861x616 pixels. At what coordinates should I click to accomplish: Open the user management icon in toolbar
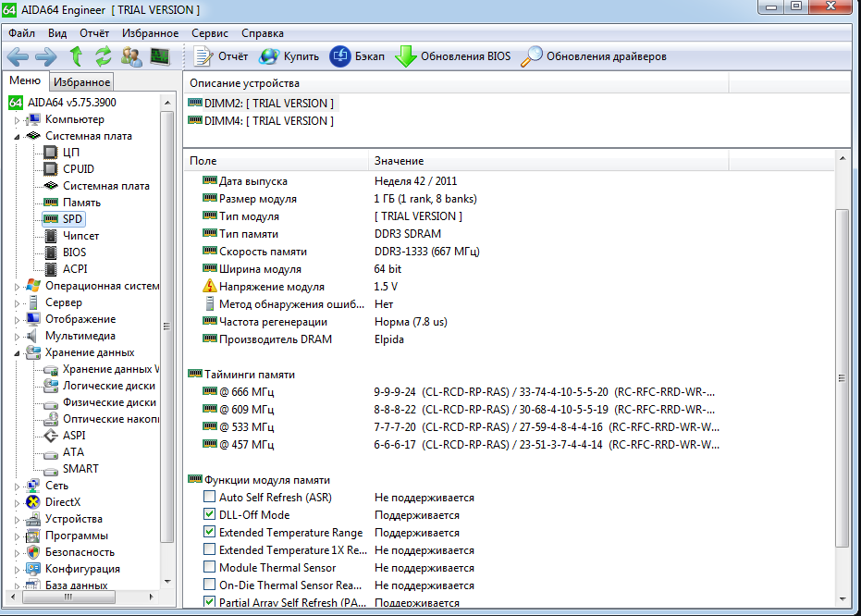131,56
